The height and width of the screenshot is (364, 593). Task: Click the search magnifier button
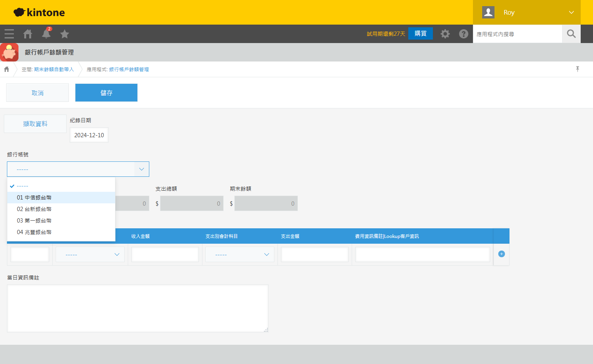coord(571,34)
